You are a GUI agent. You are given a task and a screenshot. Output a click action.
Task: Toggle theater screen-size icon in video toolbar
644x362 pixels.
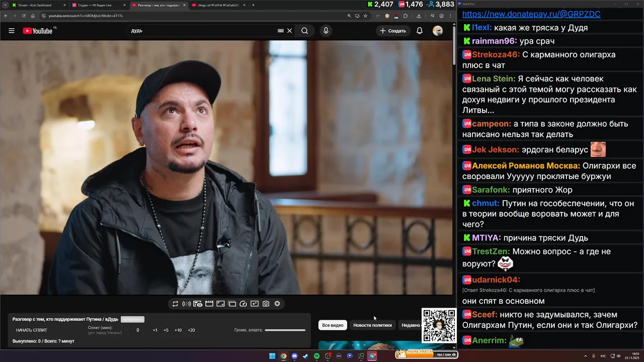220,304
